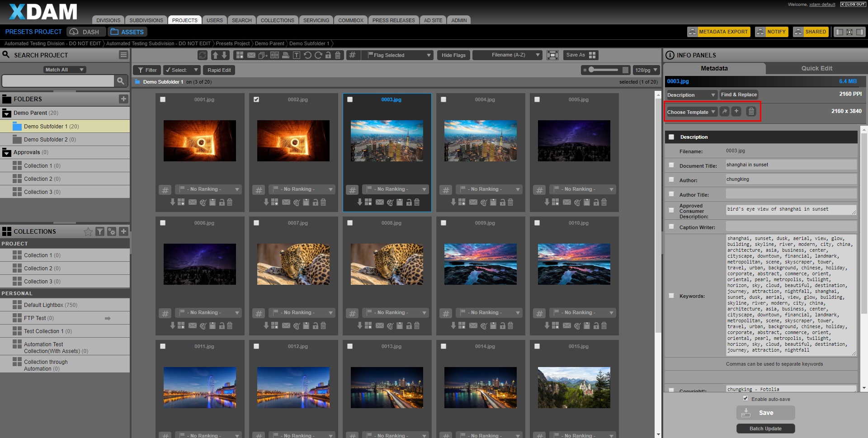The width and height of the screenshot is (868, 438).
Task: Add a new folder with plus icon
Action: (x=123, y=99)
